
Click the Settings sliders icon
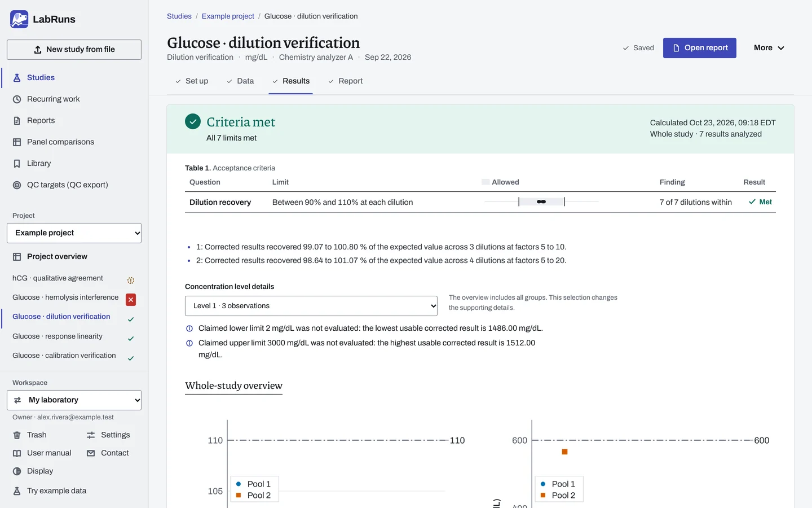tap(91, 435)
